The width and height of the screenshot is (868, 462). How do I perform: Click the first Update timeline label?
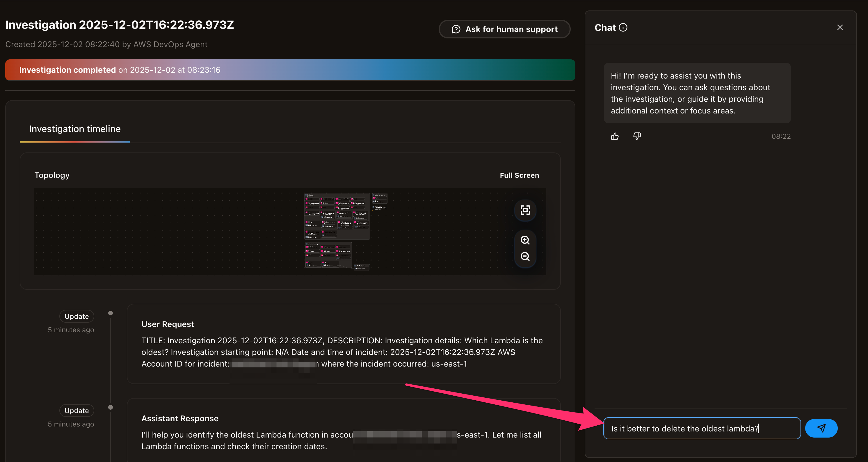point(77,317)
